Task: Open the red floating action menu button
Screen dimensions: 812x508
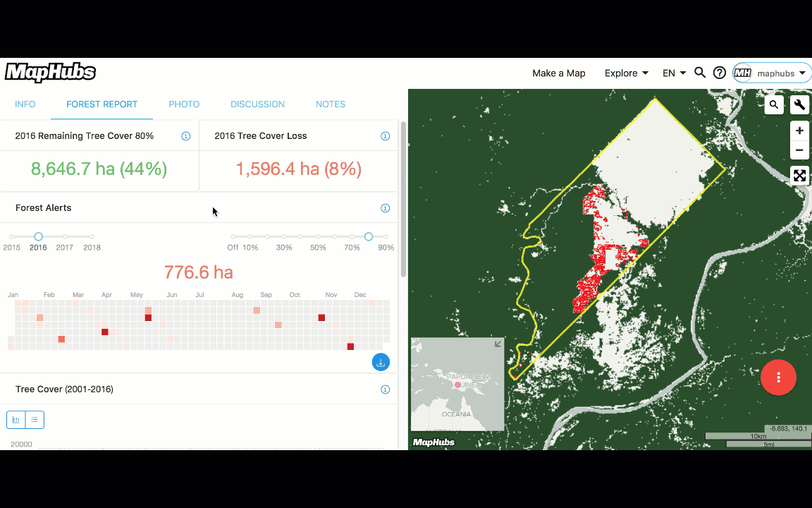Action: click(x=778, y=377)
